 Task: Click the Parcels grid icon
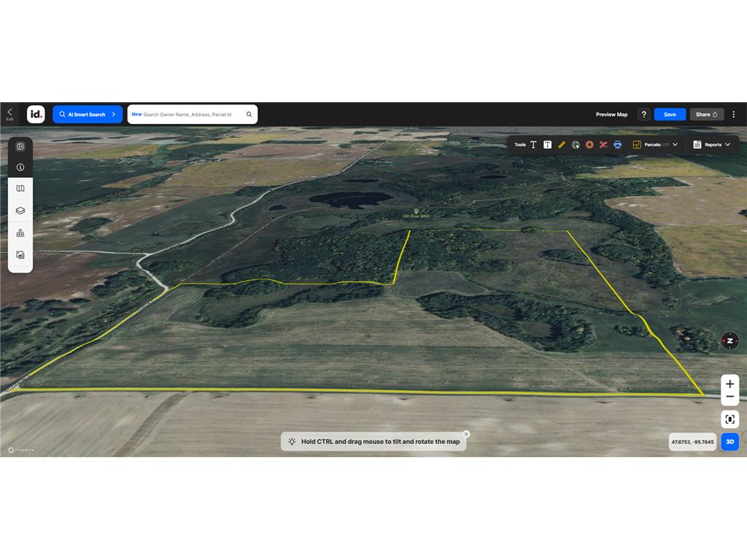pyautogui.click(x=636, y=145)
